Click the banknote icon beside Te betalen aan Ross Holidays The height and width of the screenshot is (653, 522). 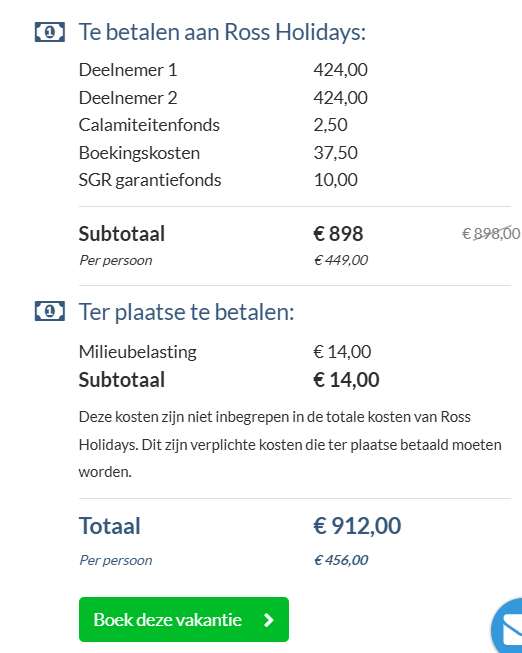tap(50, 32)
